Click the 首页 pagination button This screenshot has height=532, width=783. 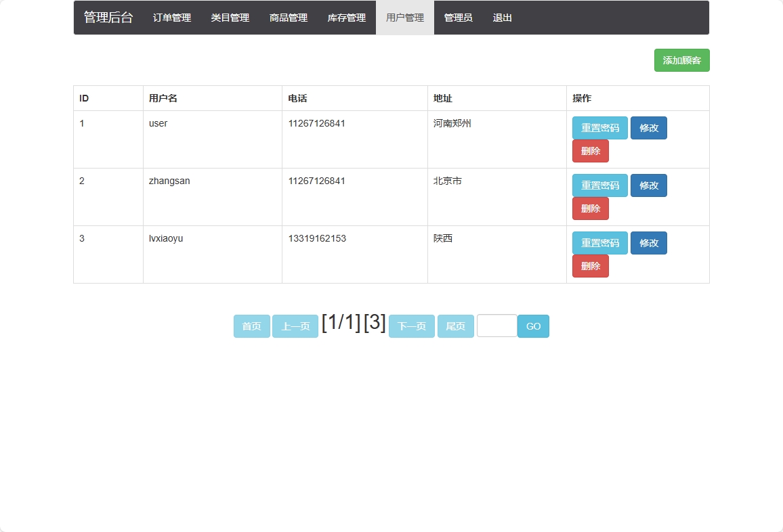[251, 326]
